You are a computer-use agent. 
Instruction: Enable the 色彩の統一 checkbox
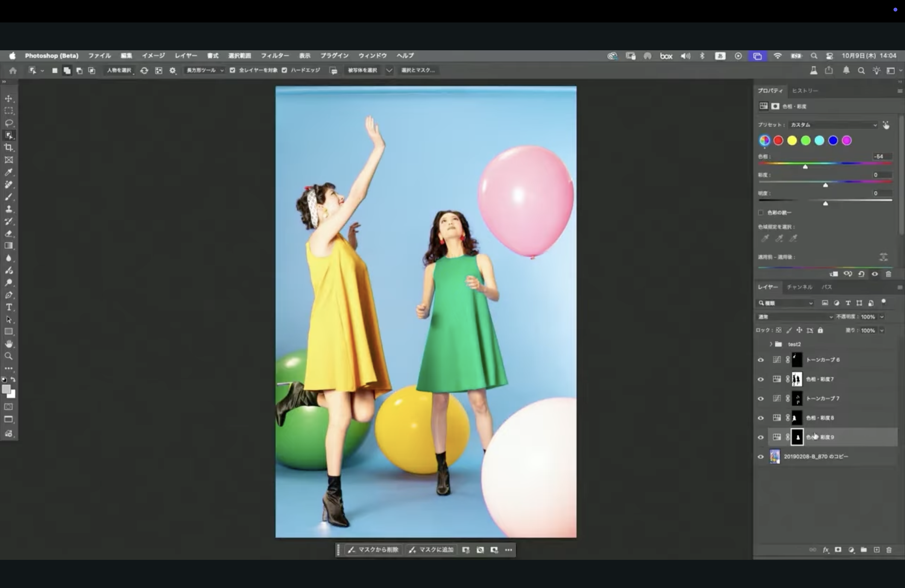pyautogui.click(x=761, y=213)
